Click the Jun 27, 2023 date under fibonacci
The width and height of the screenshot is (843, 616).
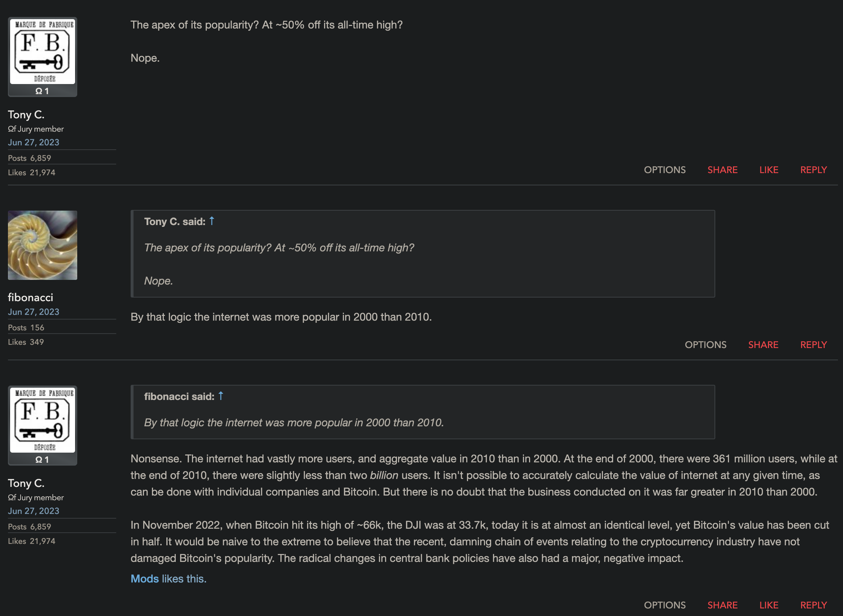click(34, 312)
